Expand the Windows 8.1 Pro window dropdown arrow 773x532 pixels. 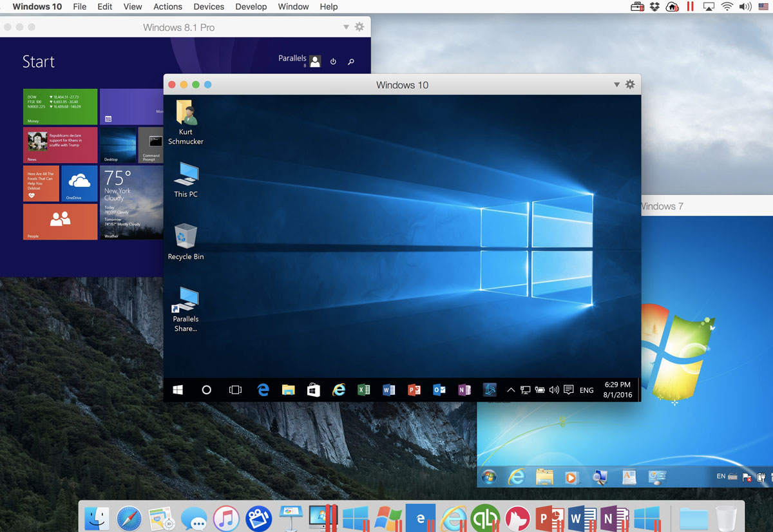[x=346, y=27]
